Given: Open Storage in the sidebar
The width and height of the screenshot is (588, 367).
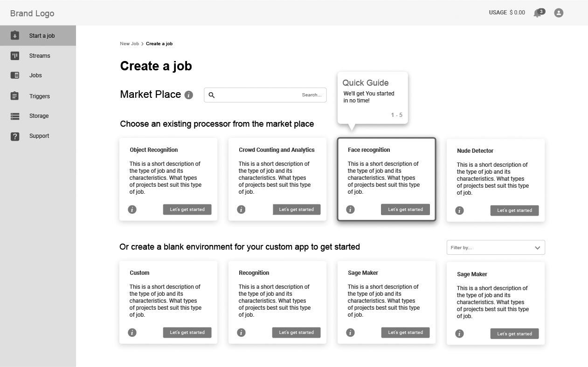Looking at the screenshot, I should tap(38, 116).
